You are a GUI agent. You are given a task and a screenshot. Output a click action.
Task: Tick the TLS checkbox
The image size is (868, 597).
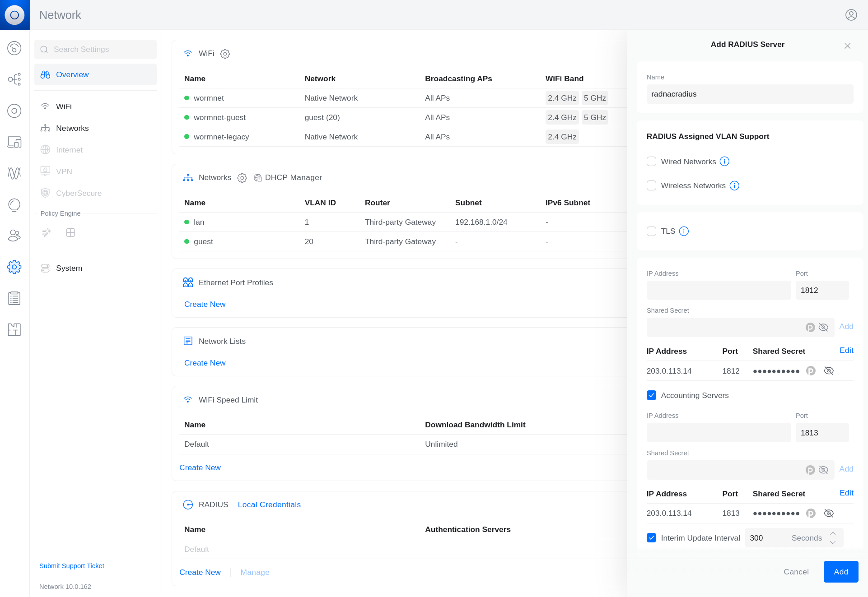click(x=651, y=231)
